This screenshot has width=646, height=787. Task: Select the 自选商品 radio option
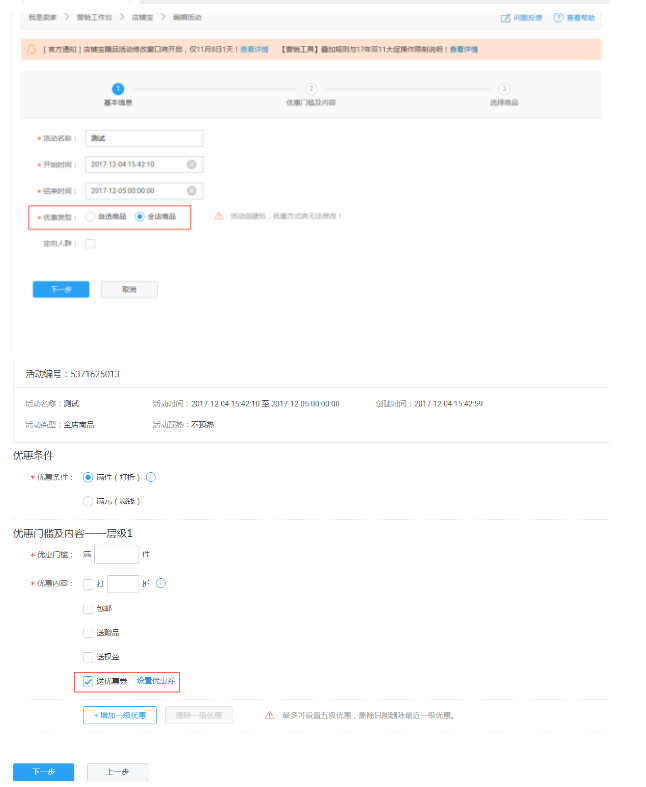(90, 217)
